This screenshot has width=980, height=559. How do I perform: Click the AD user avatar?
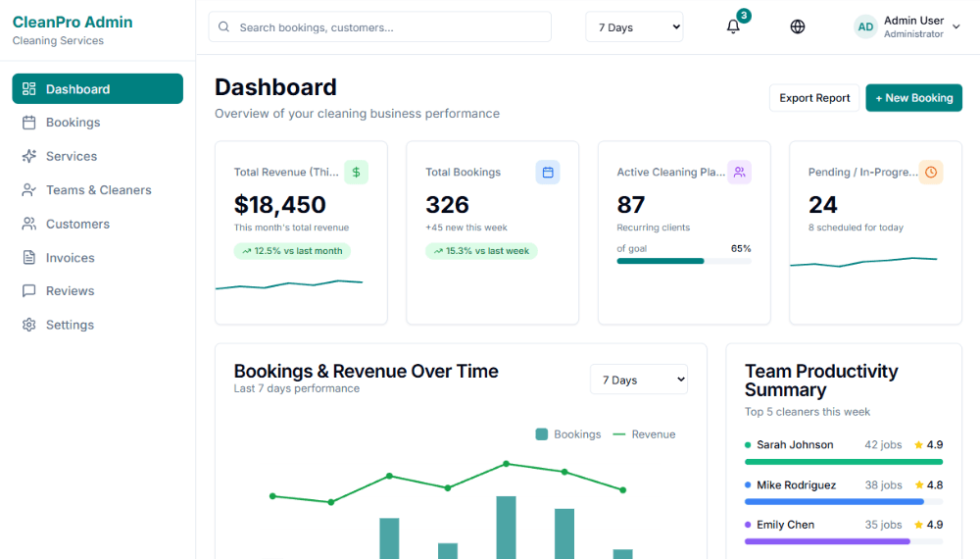pos(865,26)
